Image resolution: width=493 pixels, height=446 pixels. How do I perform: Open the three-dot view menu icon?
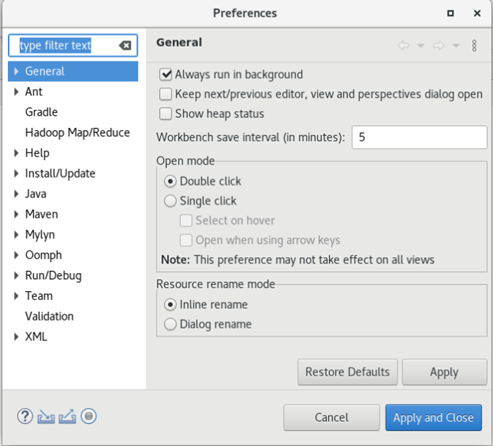pyautogui.click(x=474, y=46)
